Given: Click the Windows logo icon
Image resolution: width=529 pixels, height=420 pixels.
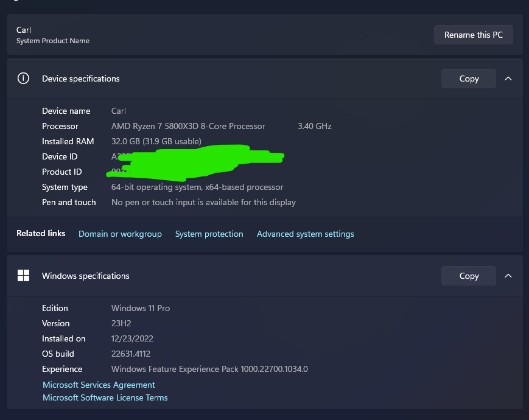Looking at the screenshot, I should pyautogui.click(x=23, y=276).
